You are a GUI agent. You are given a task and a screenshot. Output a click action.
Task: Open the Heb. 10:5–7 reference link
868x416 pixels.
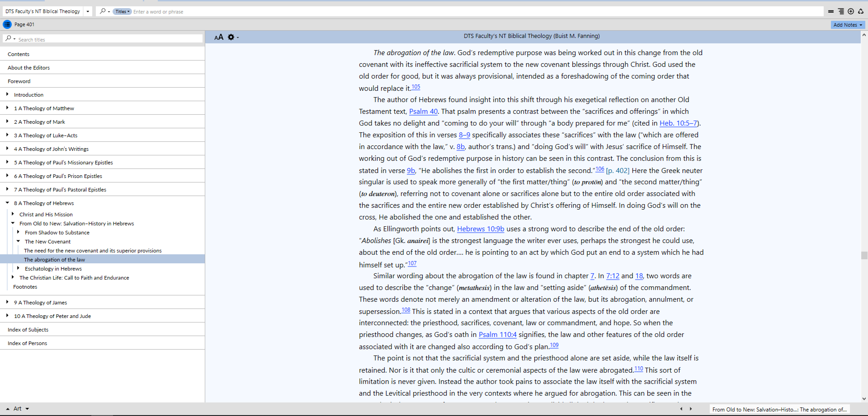tap(678, 123)
